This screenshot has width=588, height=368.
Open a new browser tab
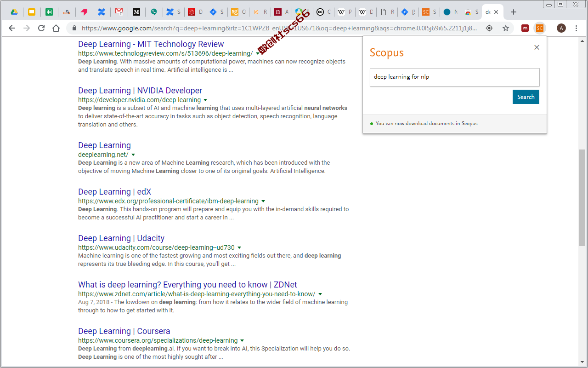514,12
